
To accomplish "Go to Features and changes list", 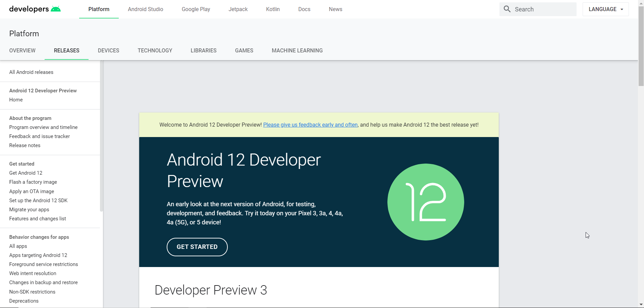I will pyautogui.click(x=38, y=219).
